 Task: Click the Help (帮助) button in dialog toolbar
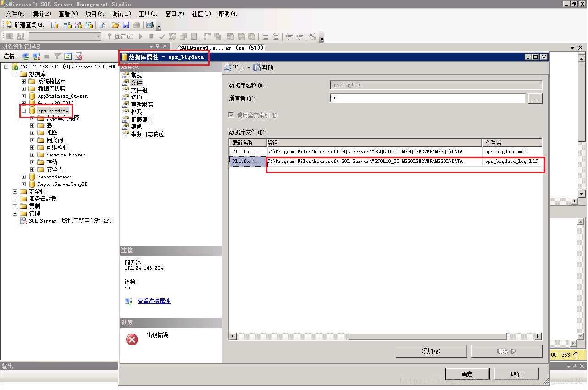coord(263,67)
